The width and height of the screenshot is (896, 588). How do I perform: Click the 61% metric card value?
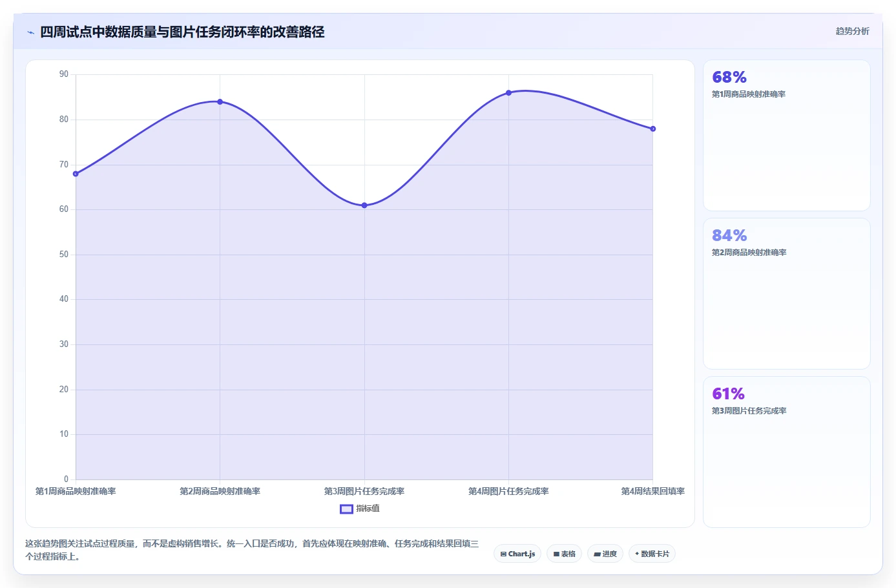point(728,394)
